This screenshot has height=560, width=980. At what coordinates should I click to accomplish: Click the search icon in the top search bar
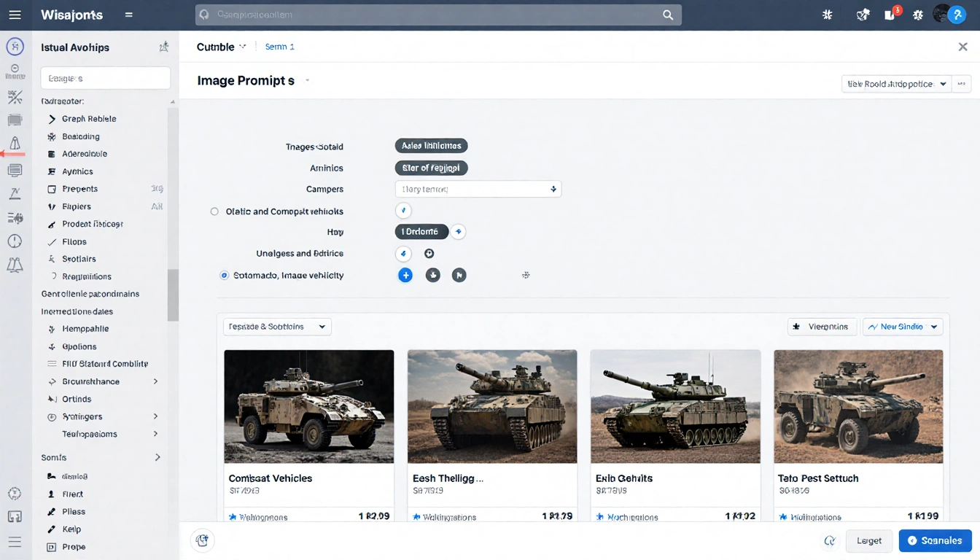[667, 14]
